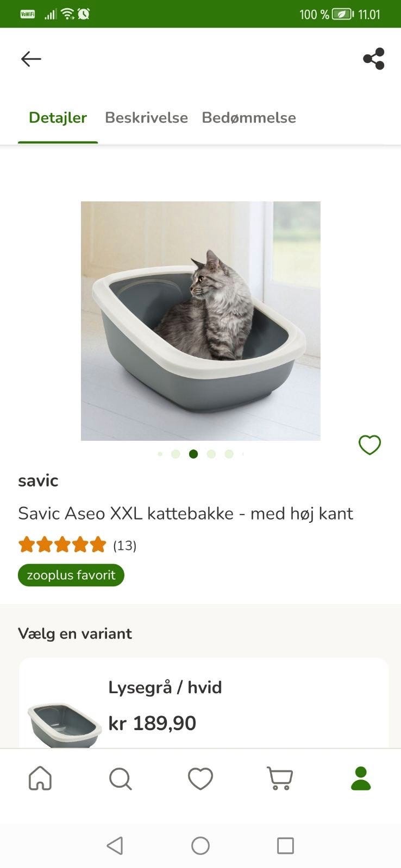Screen dimensions: 401x868
Task: Open account profile in bottom navigation
Action: pos(361,778)
